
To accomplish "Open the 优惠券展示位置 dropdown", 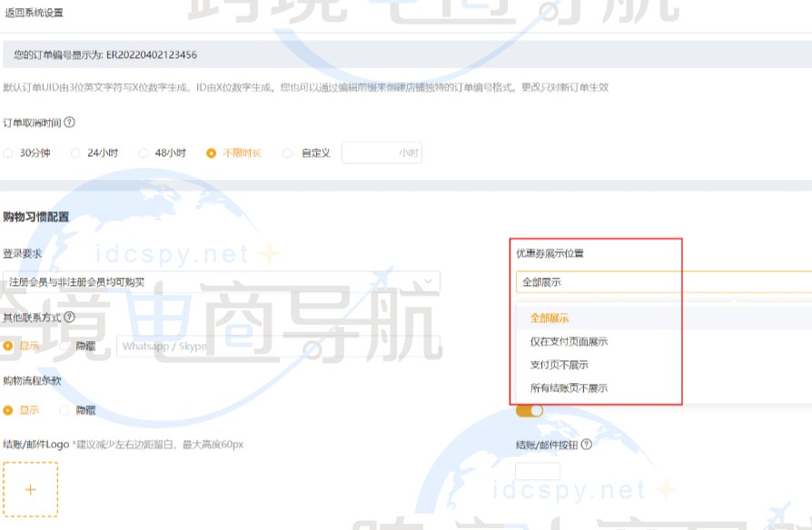I will (636, 281).
